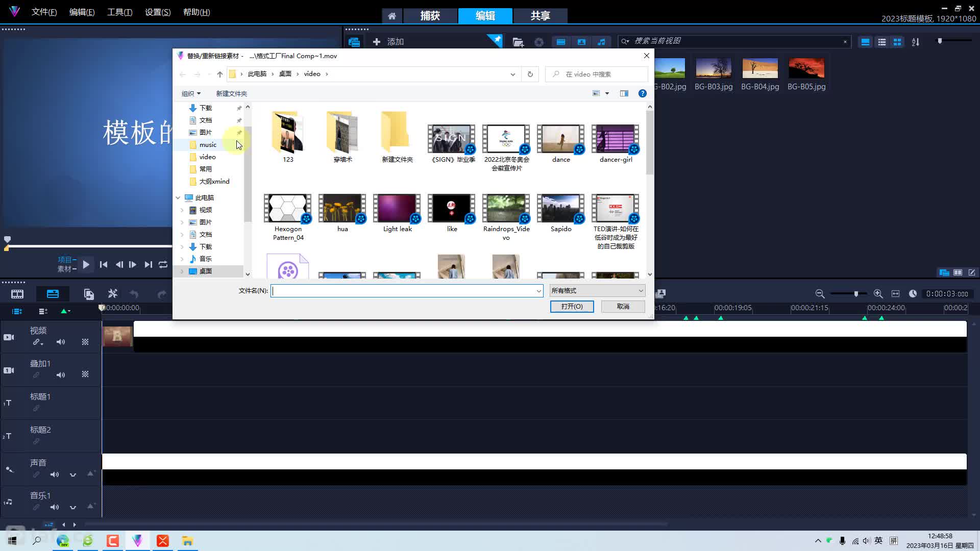
Task: Open timeline tools wrench icon
Action: click(113, 293)
